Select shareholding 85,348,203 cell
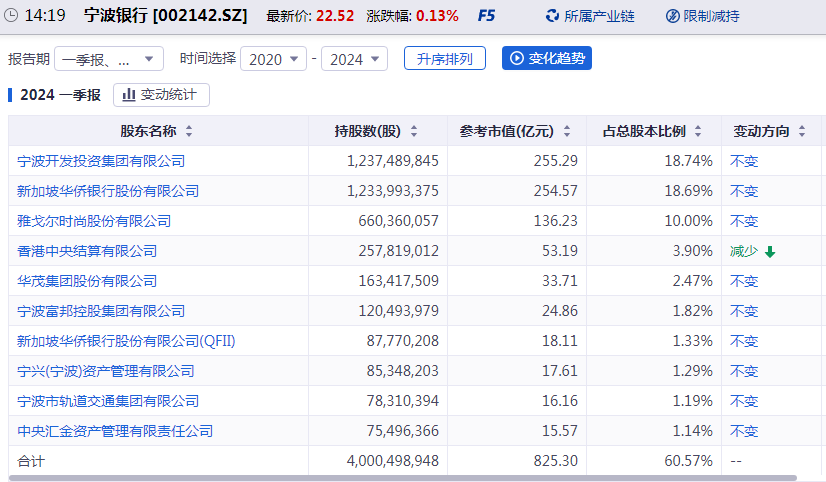Screen dimensions: 826x482 [403, 371]
